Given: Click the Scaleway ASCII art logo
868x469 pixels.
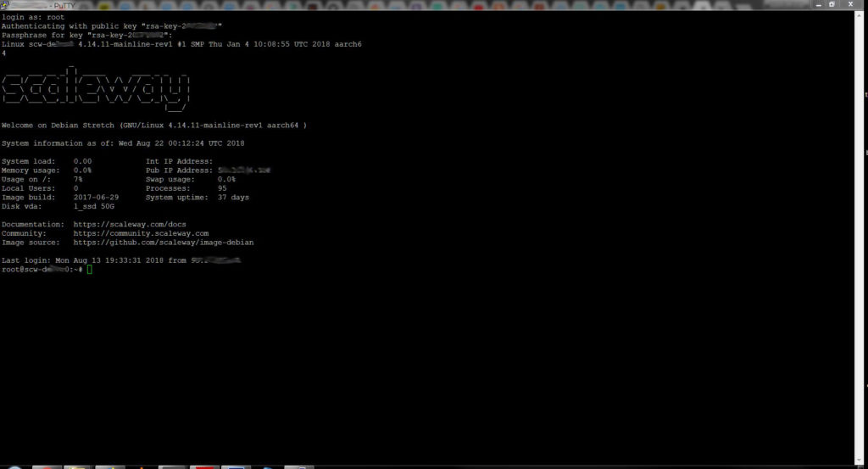Looking at the screenshot, I should click(95, 88).
